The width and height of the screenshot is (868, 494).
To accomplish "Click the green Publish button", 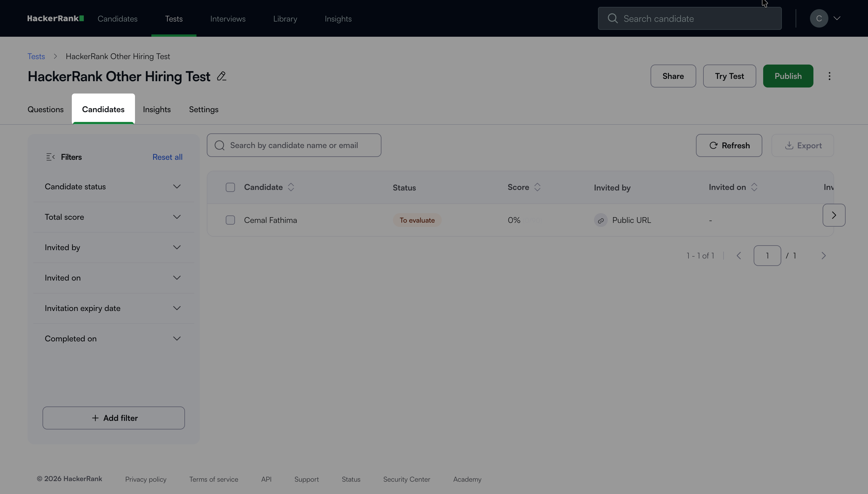I will click(788, 76).
